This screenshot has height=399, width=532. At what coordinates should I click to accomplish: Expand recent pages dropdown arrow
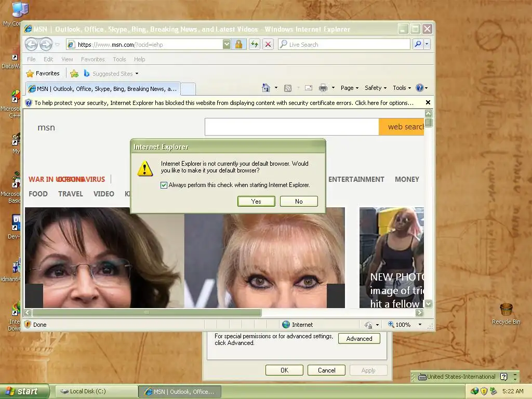tap(57, 45)
